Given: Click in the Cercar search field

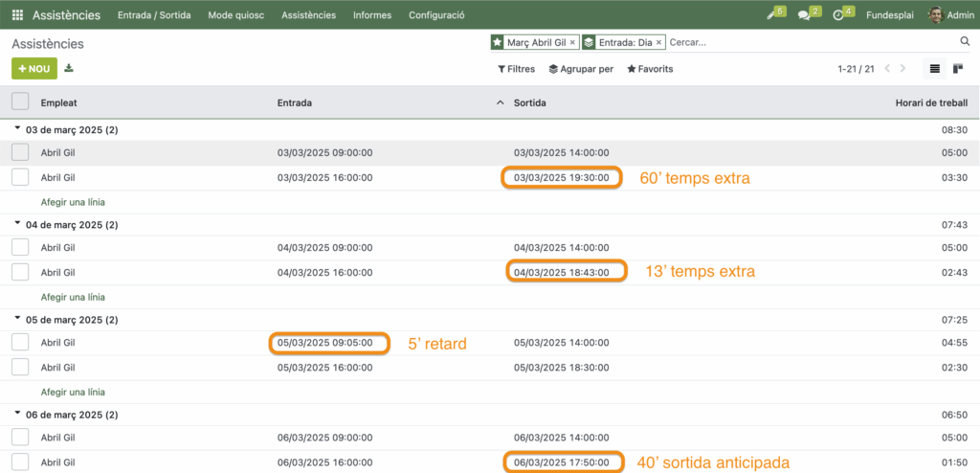Looking at the screenshot, I should (809, 43).
